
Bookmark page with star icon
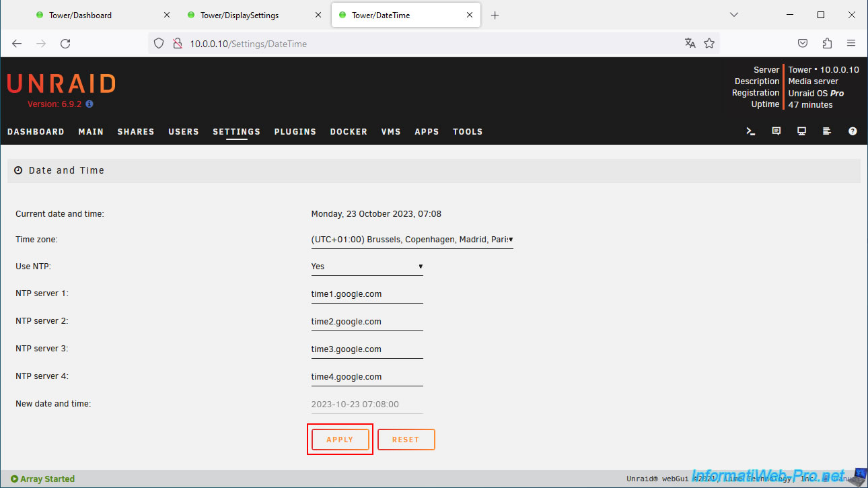coord(709,43)
